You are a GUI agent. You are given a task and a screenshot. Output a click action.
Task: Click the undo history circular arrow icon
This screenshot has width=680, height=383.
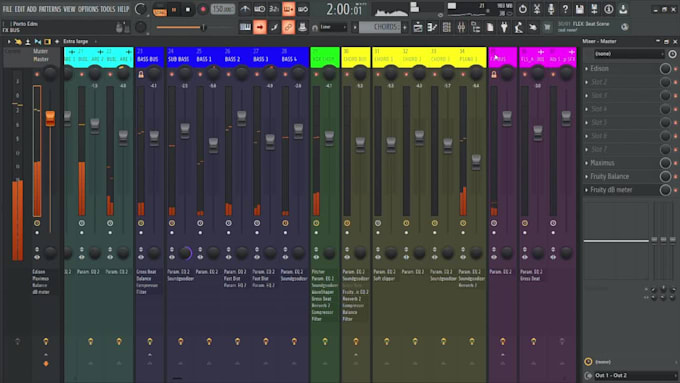click(x=523, y=9)
